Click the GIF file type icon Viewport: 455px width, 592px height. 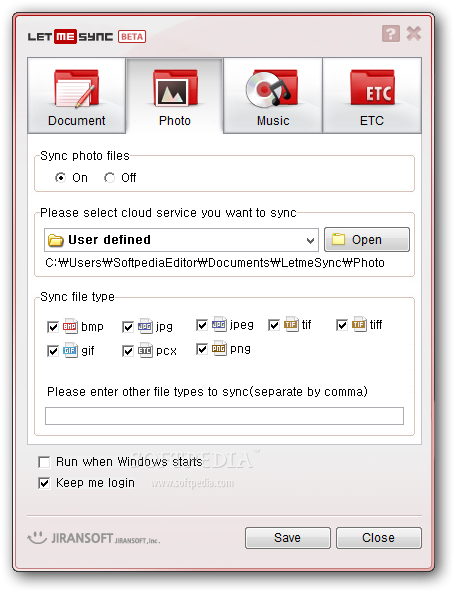click(70, 350)
